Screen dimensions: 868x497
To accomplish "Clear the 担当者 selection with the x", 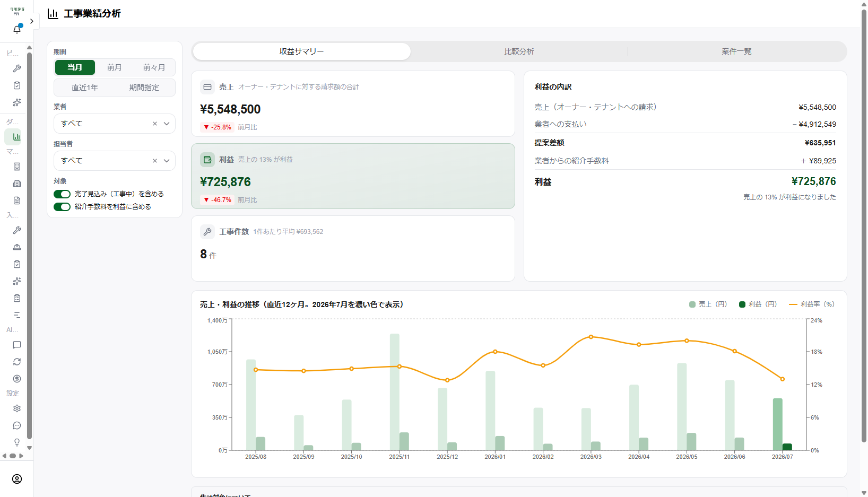I will point(155,161).
